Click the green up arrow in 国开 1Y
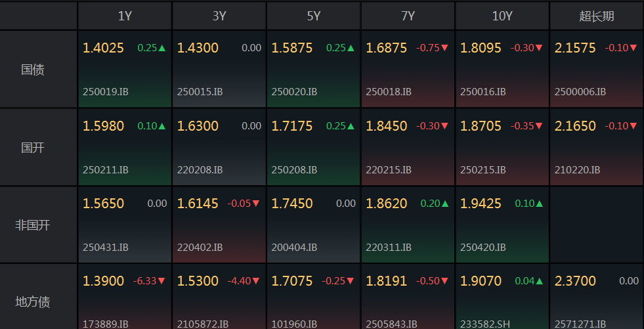Screen dimensions: 644x329 coord(162,126)
